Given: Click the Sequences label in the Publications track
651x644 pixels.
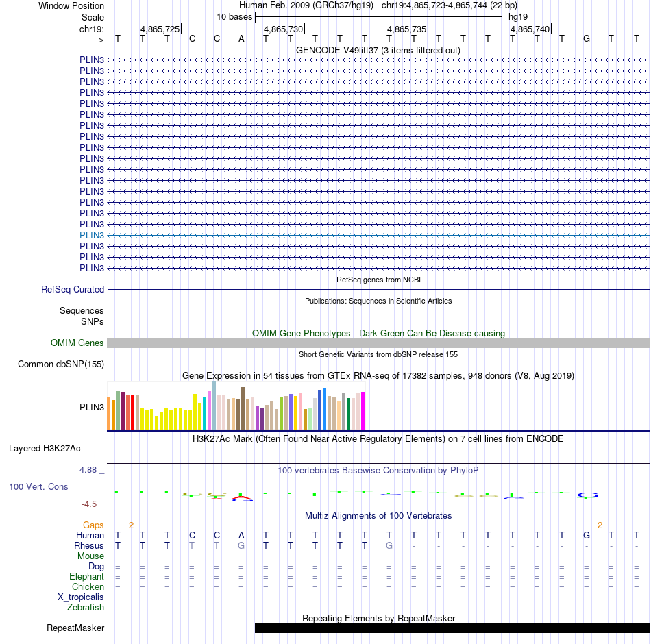Looking at the screenshot, I should click(82, 310).
